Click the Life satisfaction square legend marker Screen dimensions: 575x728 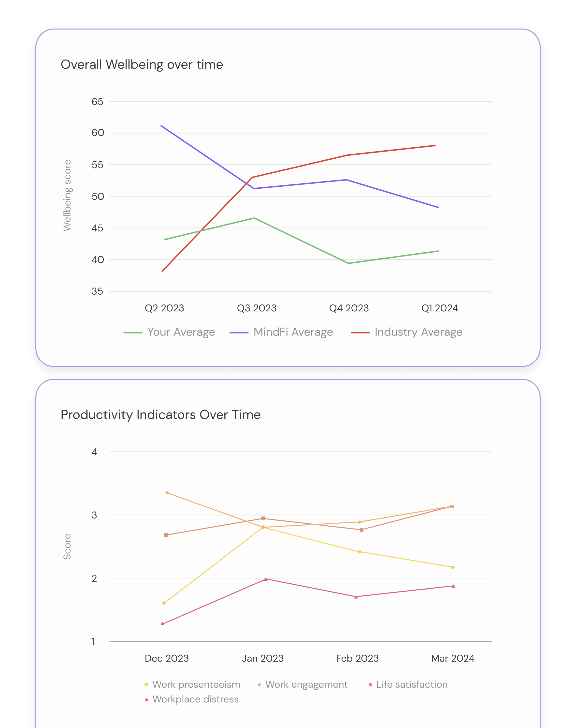pos(370,684)
